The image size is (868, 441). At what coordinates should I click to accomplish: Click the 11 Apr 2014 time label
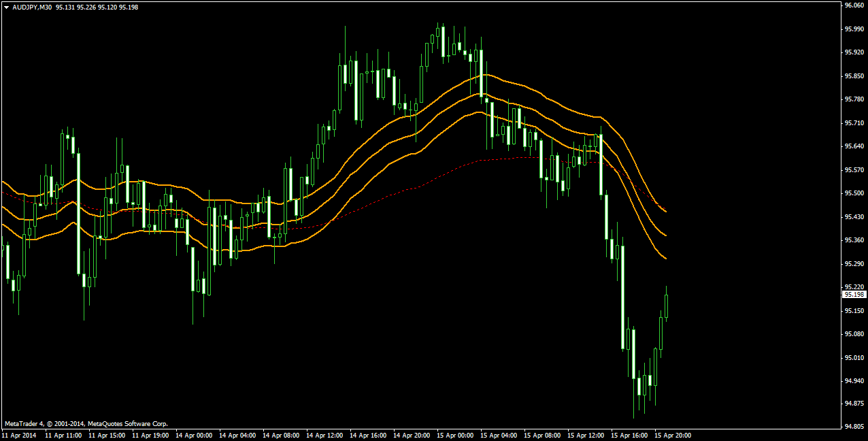tap(18, 435)
